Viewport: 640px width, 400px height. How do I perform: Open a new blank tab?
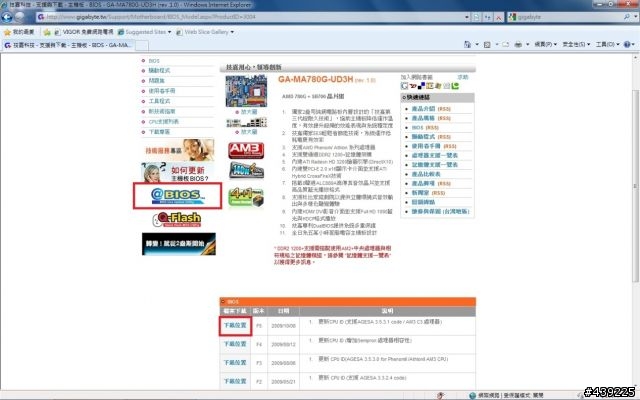(142, 45)
